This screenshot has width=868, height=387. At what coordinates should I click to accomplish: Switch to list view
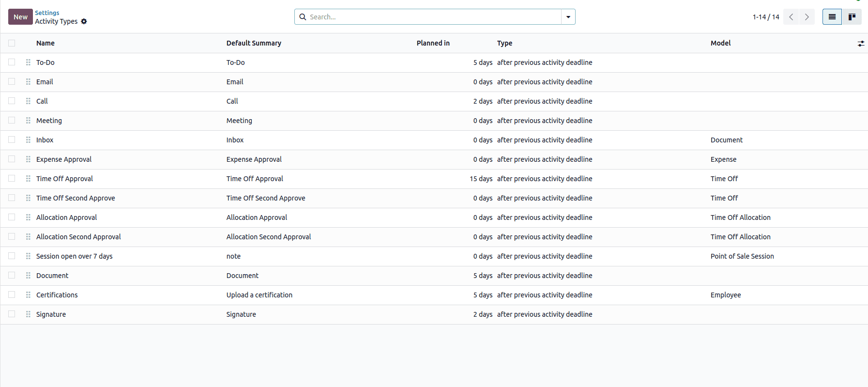click(x=832, y=17)
